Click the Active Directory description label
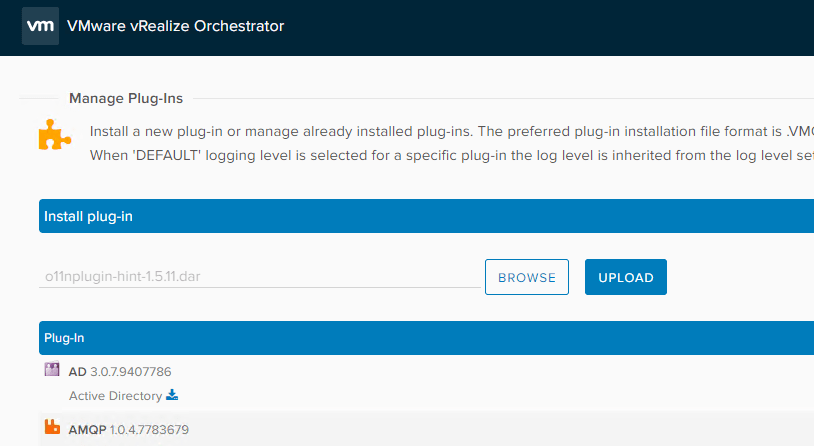The width and height of the screenshot is (814, 446). [x=115, y=396]
